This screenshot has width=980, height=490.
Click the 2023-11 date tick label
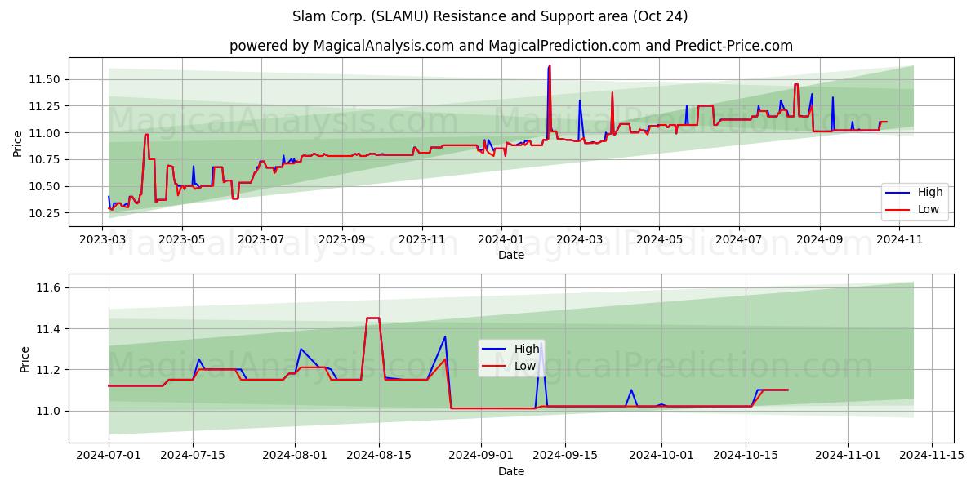tap(422, 240)
